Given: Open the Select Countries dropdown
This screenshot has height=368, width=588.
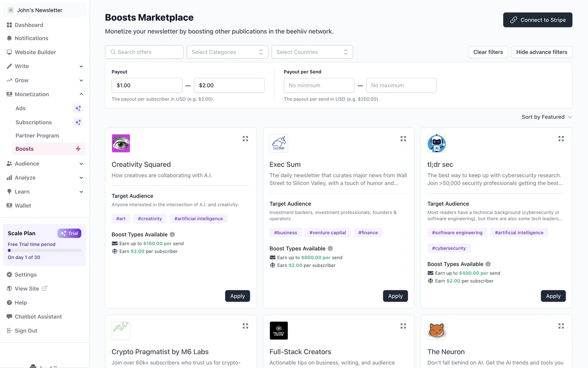Looking at the screenshot, I should pyautogui.click(x=312, y=52).
